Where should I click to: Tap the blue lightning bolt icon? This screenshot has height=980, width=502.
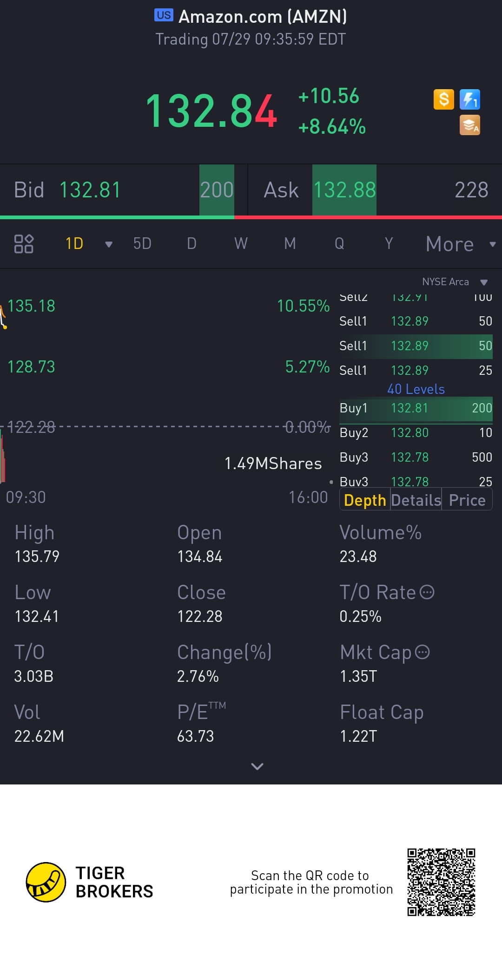[x=470, y=99]
